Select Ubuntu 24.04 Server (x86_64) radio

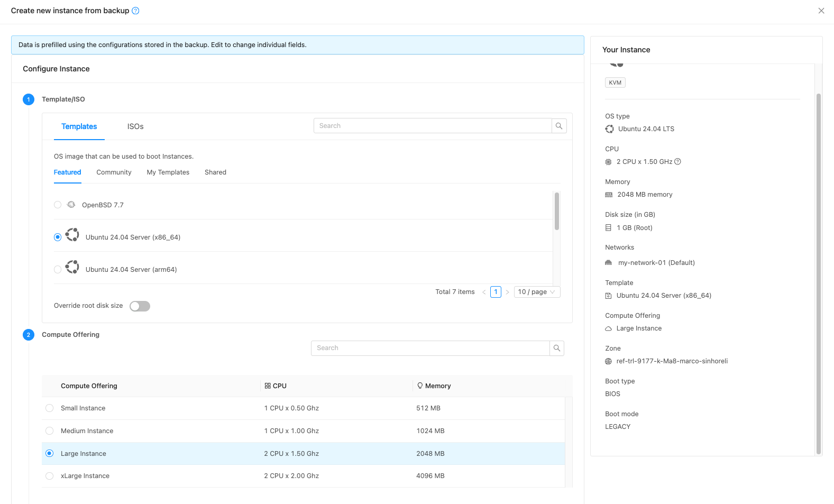tap(58, 237)
